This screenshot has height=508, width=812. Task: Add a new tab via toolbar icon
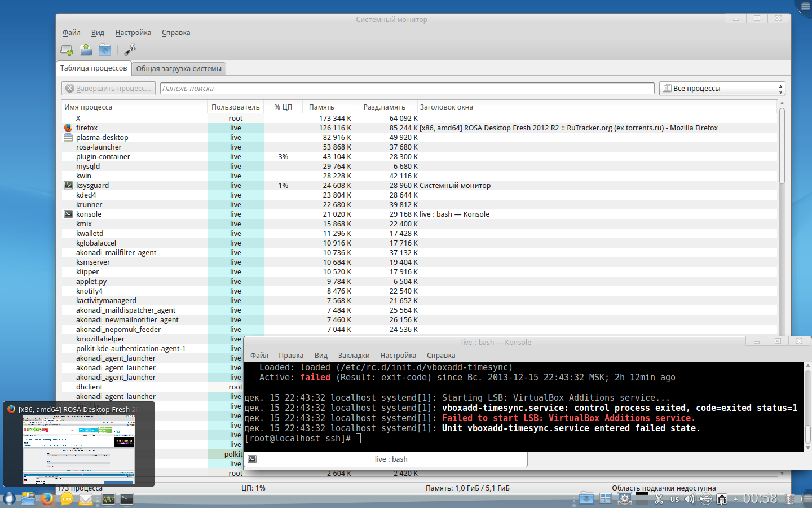pyautogui.click(x=67, y=50)
